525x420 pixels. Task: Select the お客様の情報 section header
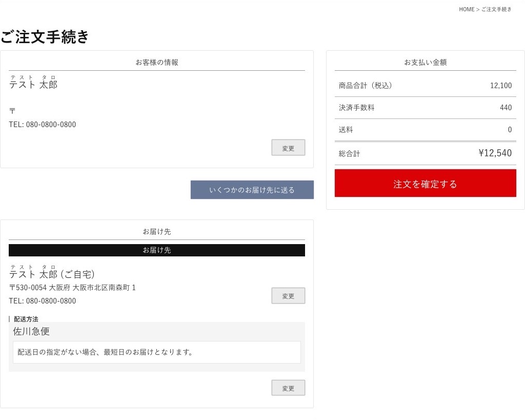[x=157, y=63]
